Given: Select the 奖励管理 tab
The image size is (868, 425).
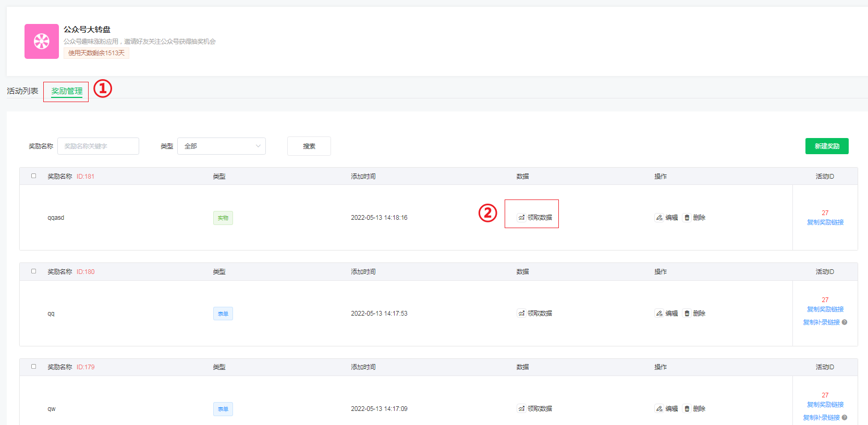Looking at the screenshot, I should point(67,91).
